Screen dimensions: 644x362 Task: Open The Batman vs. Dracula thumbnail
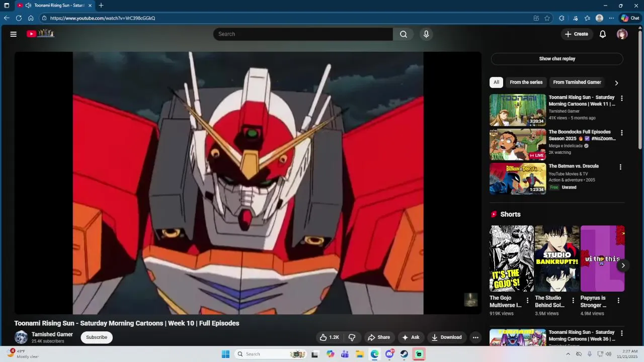click(518, 178)
